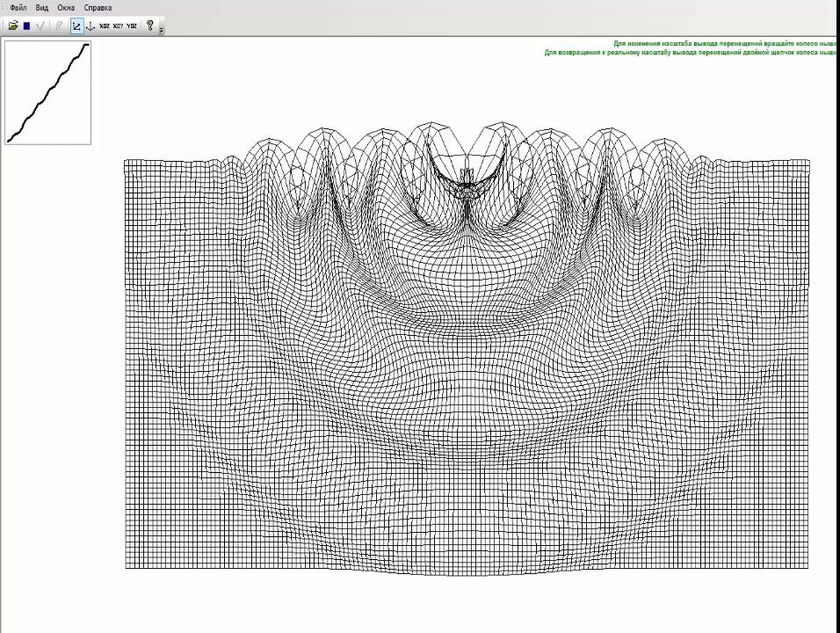
Task: Click the dark blue square toolbar icon
Action: tap(26, 26)
